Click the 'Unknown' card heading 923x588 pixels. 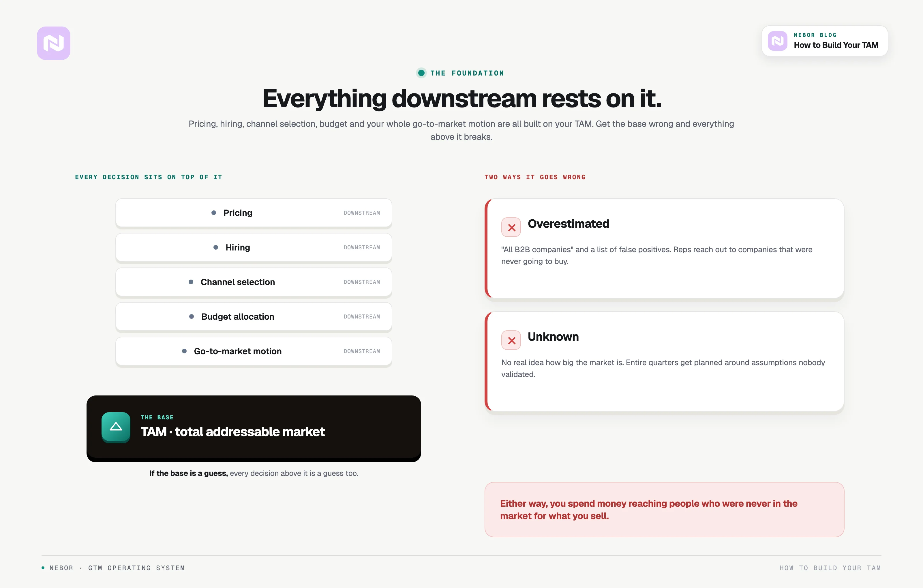point(553,337)
